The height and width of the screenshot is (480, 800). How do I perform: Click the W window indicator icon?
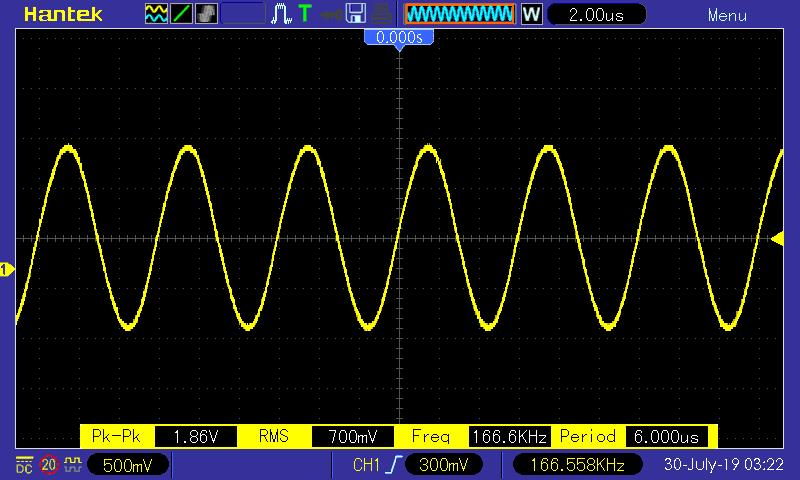531,14
